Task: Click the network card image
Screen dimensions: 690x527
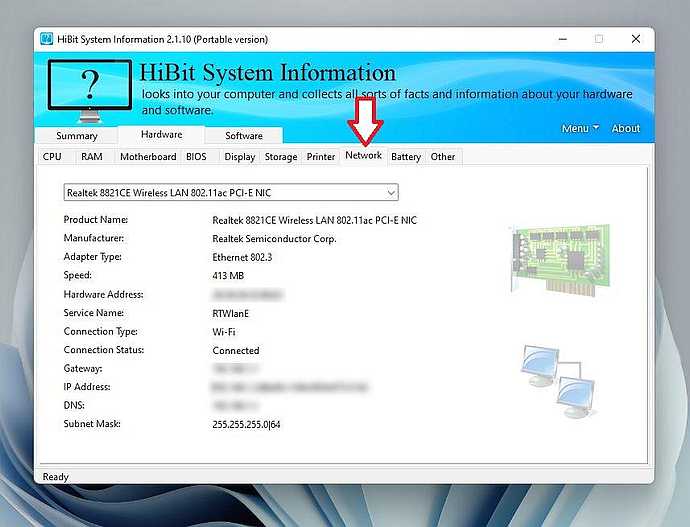Action: (x=560, y=260)
